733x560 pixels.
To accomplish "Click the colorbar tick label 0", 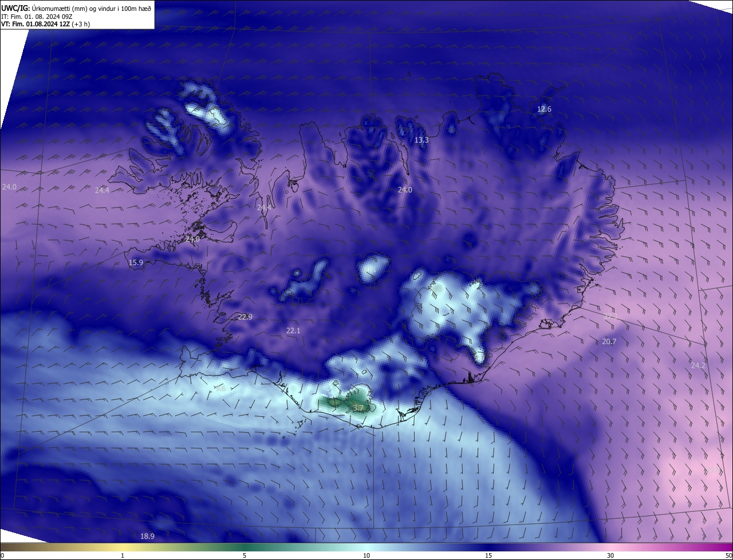I will click(x=2, y=556).
